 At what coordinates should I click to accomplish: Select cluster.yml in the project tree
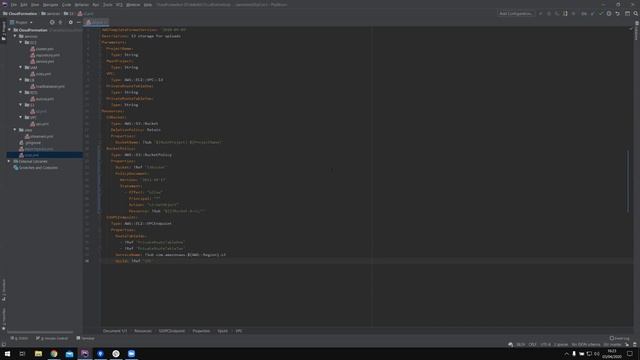coord(42,49)
